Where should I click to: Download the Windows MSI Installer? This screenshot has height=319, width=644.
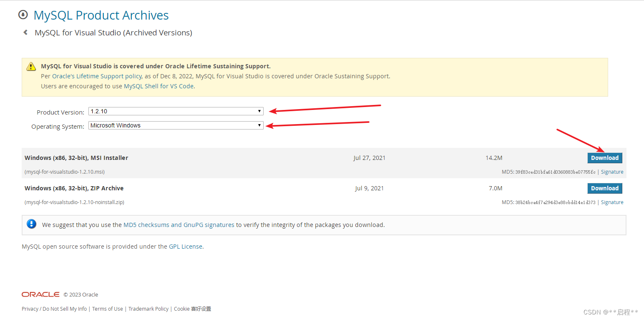tap(605, 158)
